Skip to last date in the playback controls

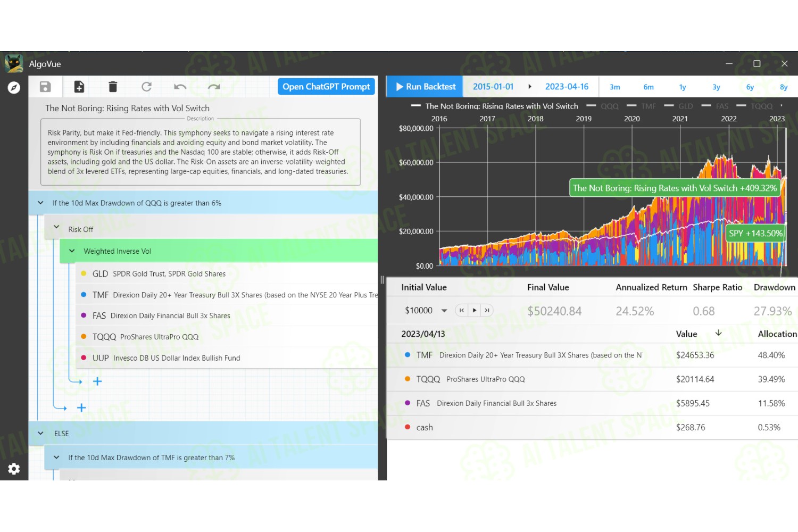point(487,310)
